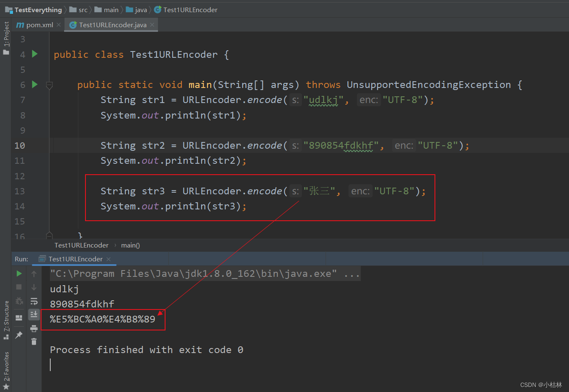The image size is (569, 392).
Task: Toggle soft-wrap in the console
Action: tap(34, 301)
